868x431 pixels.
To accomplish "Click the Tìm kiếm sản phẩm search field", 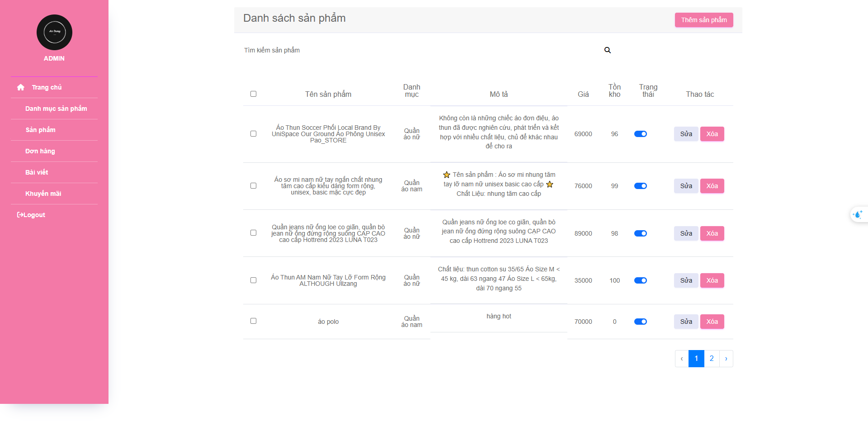I will [x=420, y=50].
